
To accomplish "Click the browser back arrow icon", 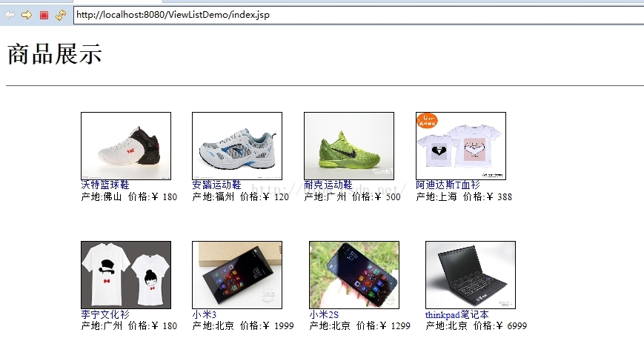I will 10,16.
